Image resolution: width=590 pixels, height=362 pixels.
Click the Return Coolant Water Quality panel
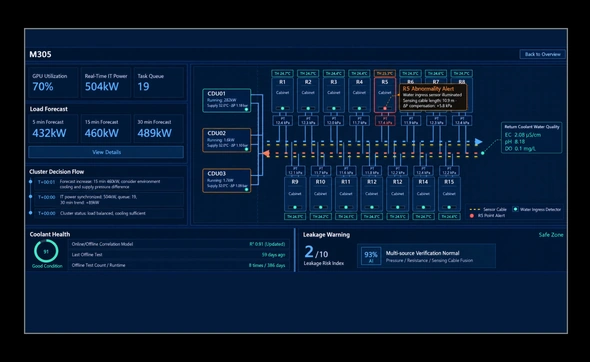click(532, 137)
